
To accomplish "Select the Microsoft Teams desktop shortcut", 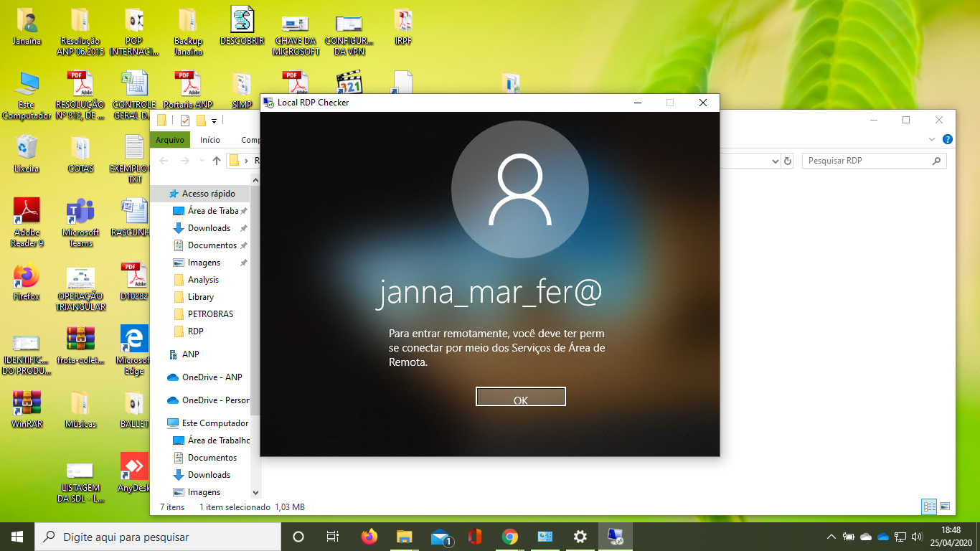I will tap(80, 222).
